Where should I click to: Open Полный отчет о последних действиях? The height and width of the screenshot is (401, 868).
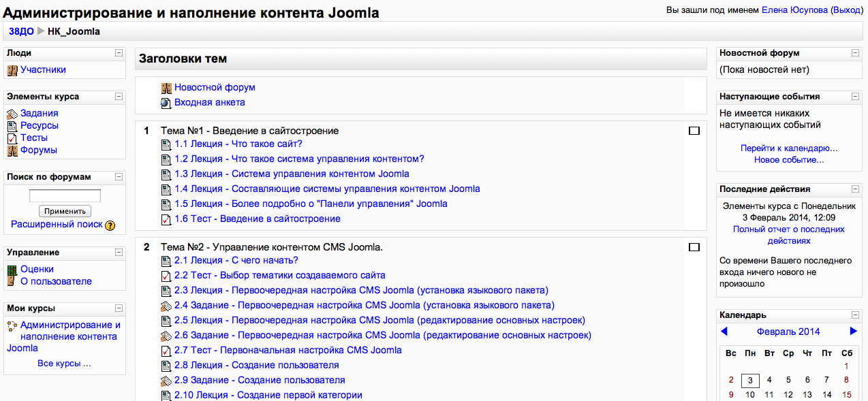click(789, 236)
